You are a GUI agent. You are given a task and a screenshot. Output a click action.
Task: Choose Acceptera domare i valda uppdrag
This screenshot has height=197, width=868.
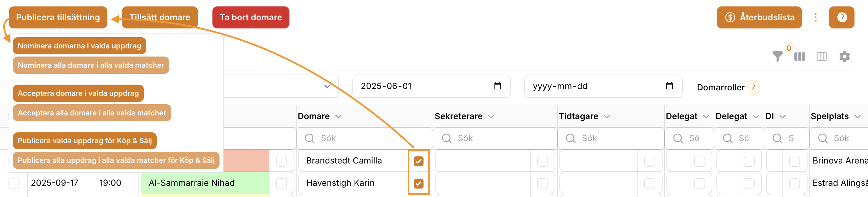78,93
